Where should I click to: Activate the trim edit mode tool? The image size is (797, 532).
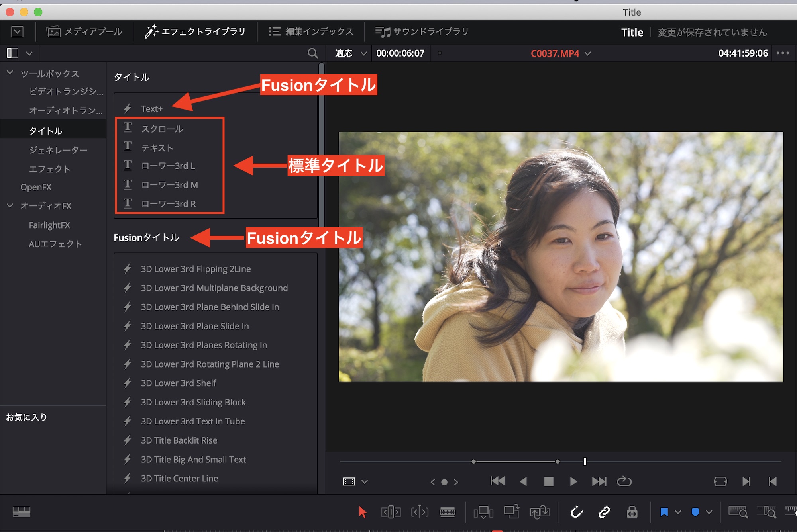point(391,512)
